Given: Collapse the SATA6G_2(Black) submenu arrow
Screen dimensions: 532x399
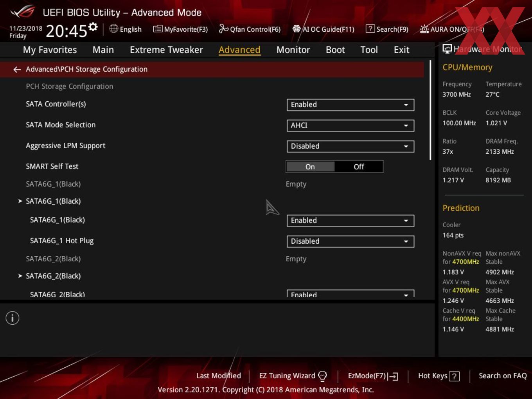Looking at the screenshot, I should pos(20,276).
